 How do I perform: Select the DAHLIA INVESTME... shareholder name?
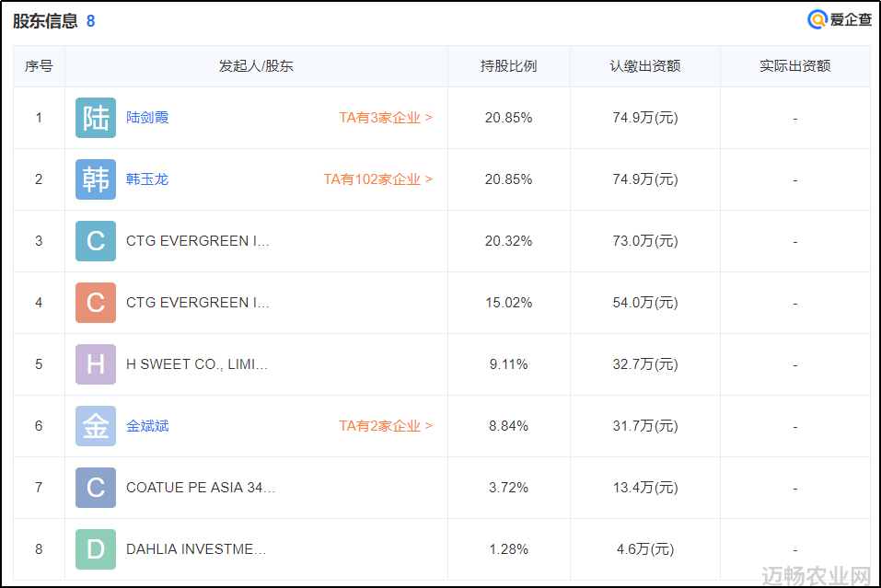tap(196, 549)
